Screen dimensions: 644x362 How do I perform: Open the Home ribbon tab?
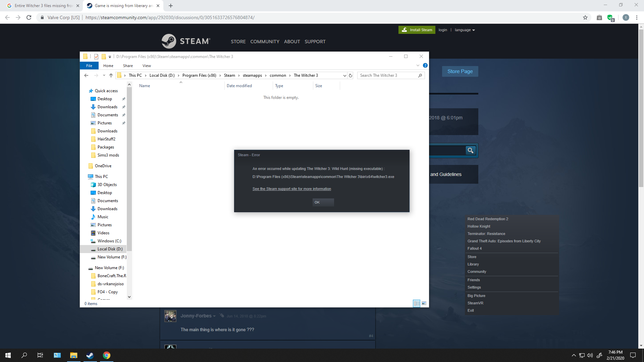pos(108,66)
